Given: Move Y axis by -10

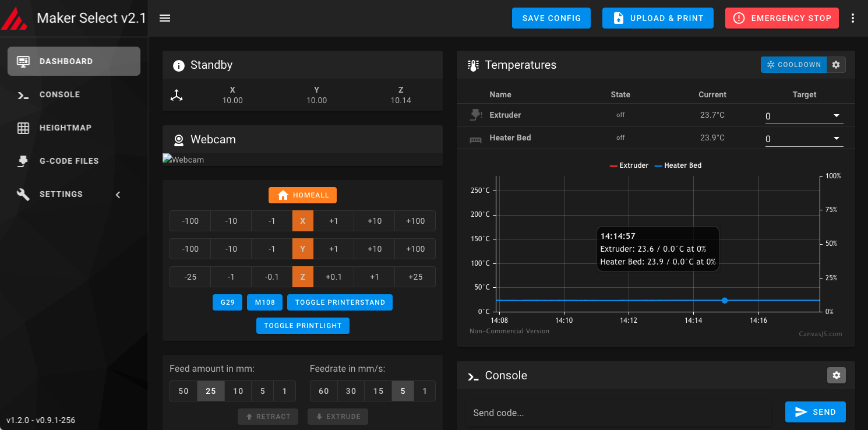Looking at the screenshot, I should [231, 249].
